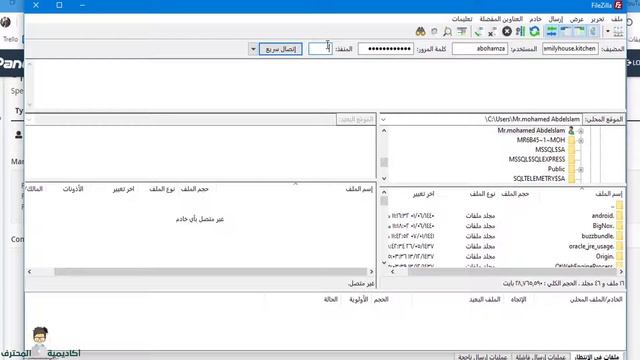Click the Disconnect from server icon

pos(492,31)
